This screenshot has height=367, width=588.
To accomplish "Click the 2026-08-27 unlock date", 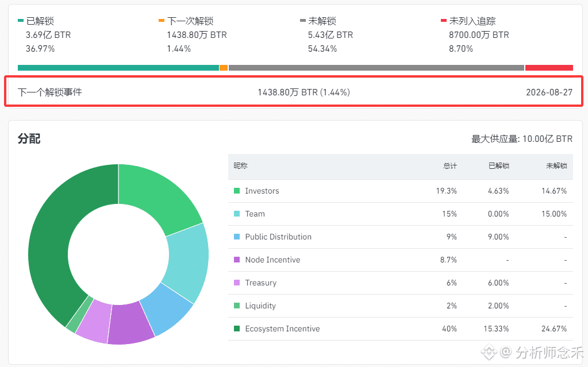I will coord(549,92).
